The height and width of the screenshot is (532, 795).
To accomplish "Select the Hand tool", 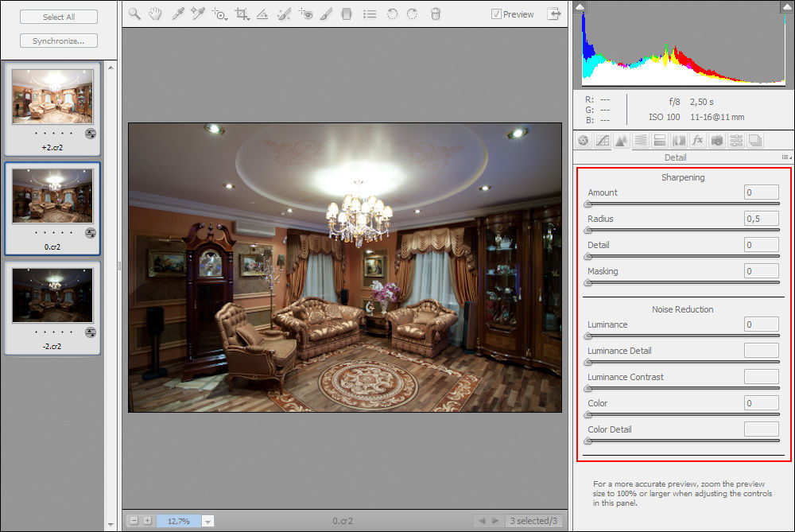I will point(156,14).
